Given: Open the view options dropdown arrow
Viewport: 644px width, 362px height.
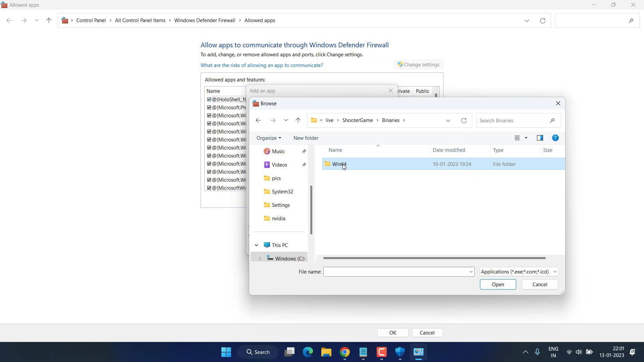Looking at the screenshot, I should tap(526, 138).
